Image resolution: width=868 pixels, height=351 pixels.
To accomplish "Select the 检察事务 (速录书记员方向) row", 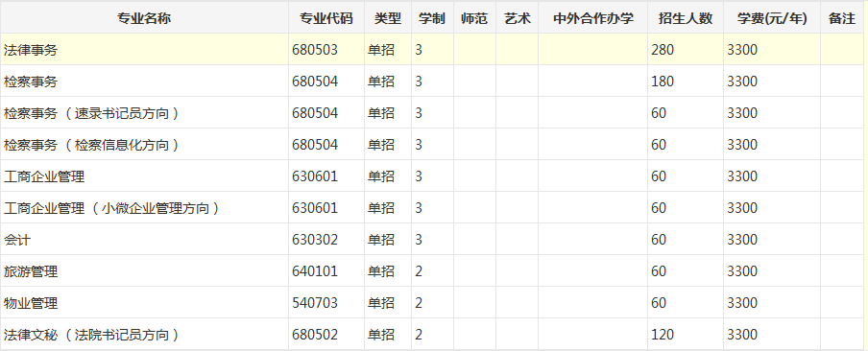I will point(434,113).
